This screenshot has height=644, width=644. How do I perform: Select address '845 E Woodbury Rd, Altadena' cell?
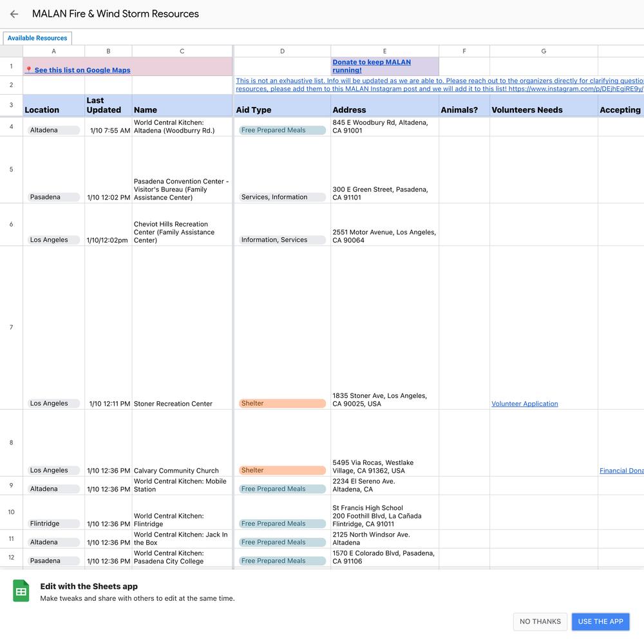pos(385,126)
